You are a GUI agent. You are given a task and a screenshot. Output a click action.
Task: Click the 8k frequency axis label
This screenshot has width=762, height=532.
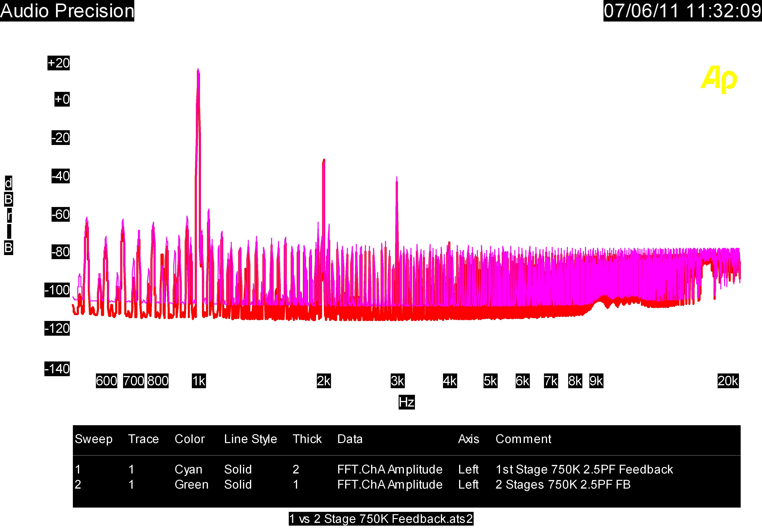(575, 381)
